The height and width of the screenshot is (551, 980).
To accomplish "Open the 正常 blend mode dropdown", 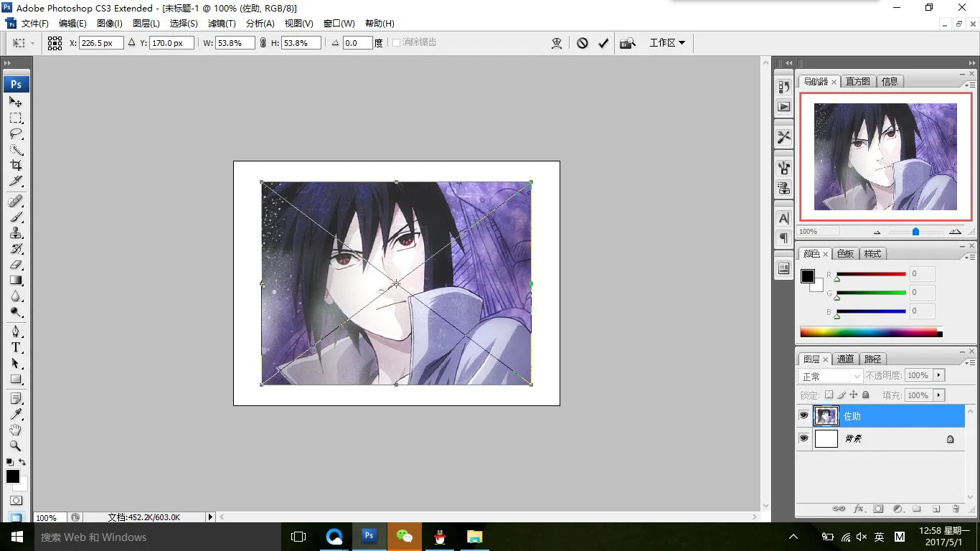I will (831, 376).
